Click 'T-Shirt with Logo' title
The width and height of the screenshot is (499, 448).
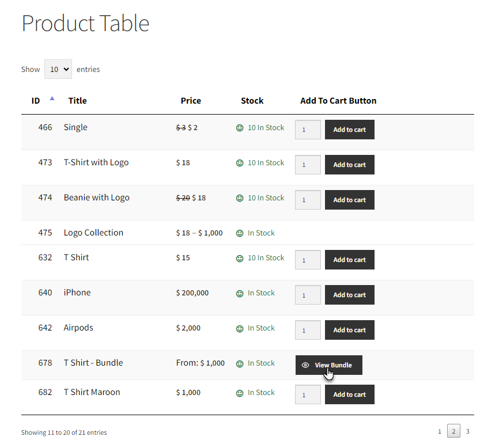pos(96,162)
